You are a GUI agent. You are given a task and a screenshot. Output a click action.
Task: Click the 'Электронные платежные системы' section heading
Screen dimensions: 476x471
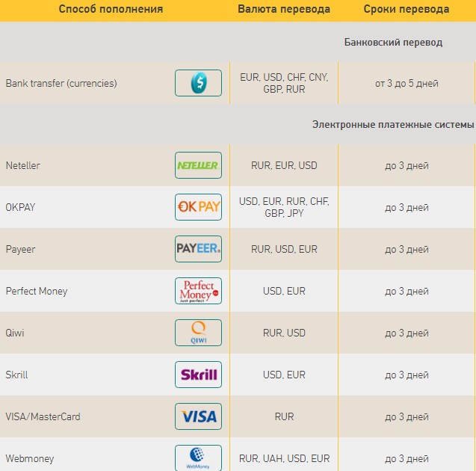[x=393, y=125]
